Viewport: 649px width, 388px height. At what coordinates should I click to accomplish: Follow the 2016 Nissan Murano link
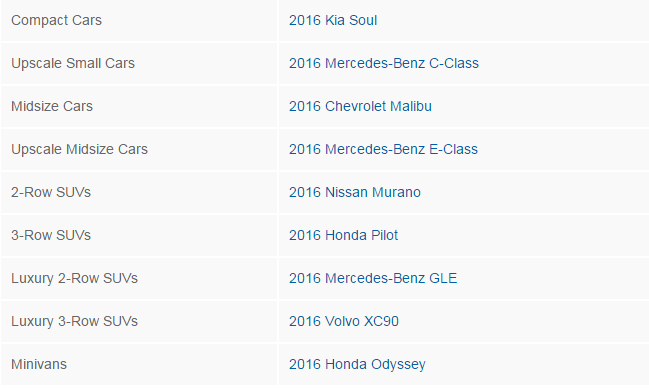coord(355,193)
